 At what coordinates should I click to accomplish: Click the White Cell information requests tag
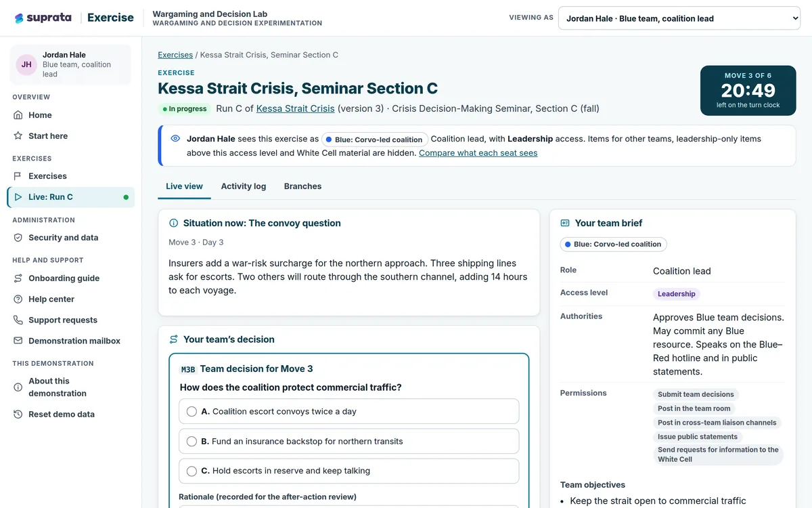pos(719,454)
